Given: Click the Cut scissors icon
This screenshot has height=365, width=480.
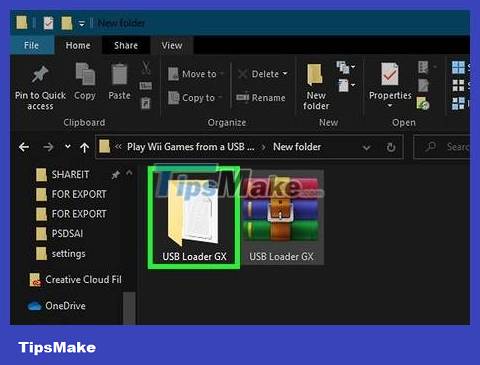Looking at the screenshot, I should click(x=146, y=68).
